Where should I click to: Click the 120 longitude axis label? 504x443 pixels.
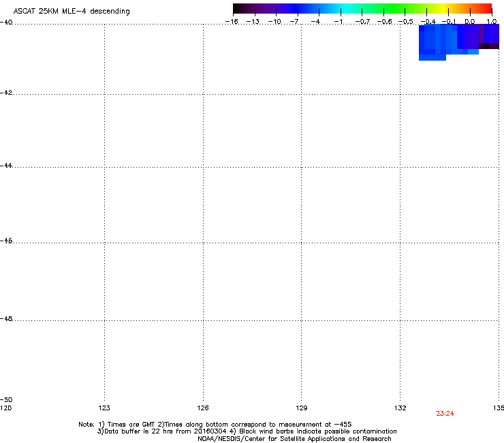(x=5, y=408)
